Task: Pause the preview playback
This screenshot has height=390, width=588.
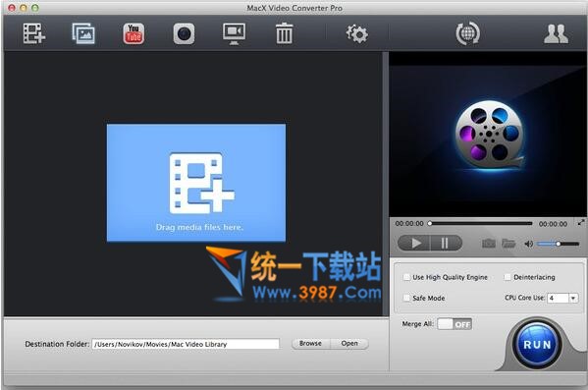Action: [446, 244]
